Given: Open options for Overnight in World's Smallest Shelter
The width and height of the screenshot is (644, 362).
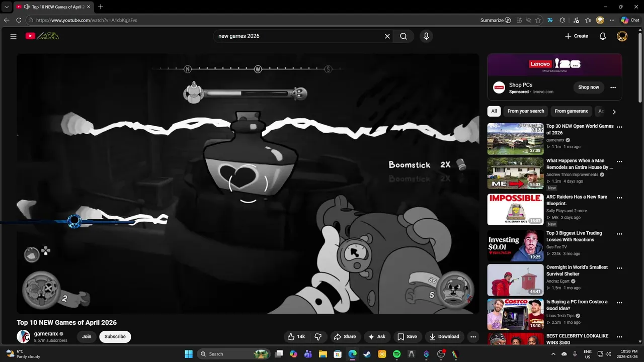Looking at the screenshot, I should (620, 268).
